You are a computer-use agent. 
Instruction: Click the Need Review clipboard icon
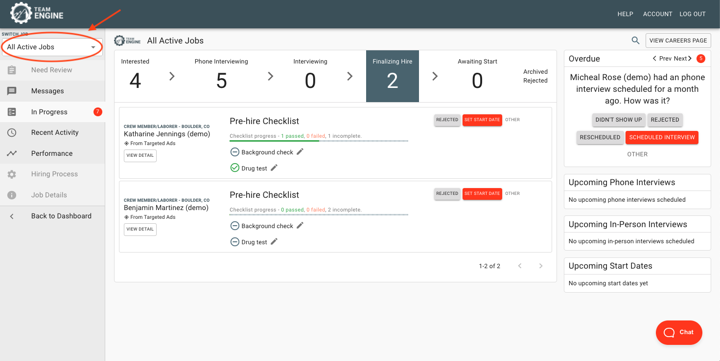click(x=12, y=70)
